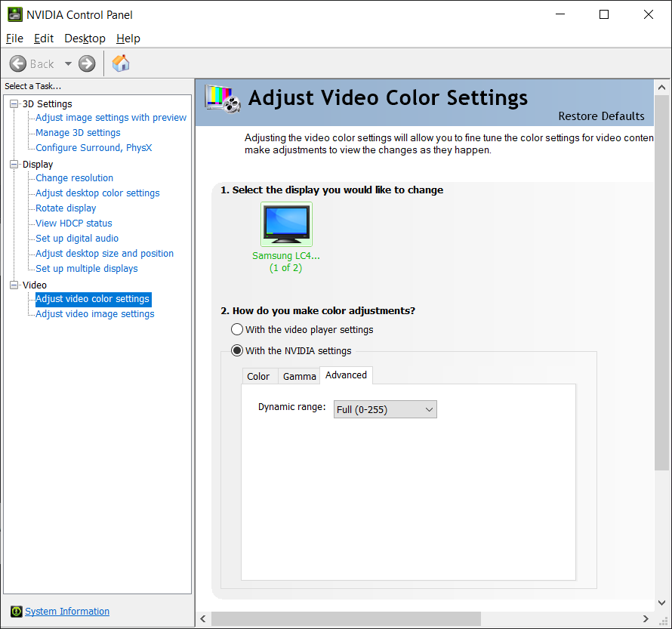This screenshot has height=629, width=672.
Task: Open 'Change resolution' in task tree
Action: pyautogui.click(x=74, y=178)
